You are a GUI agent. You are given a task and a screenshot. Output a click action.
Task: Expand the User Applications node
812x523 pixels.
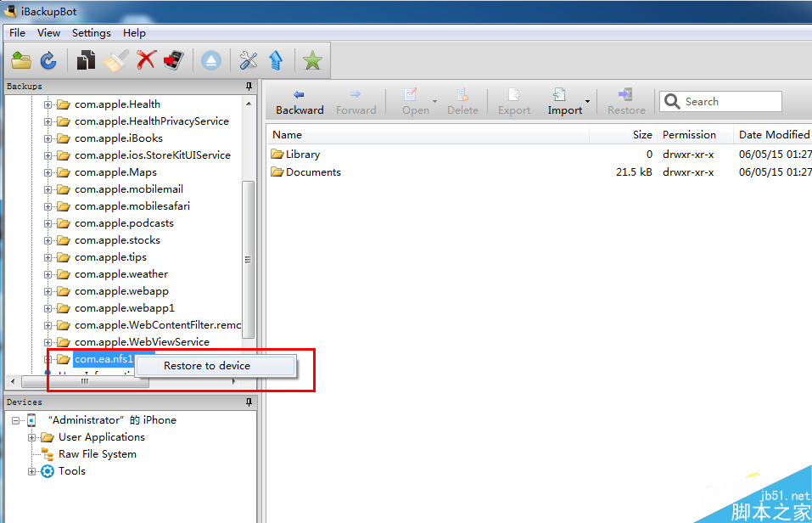pyautogui.click(x=31, y=437)
